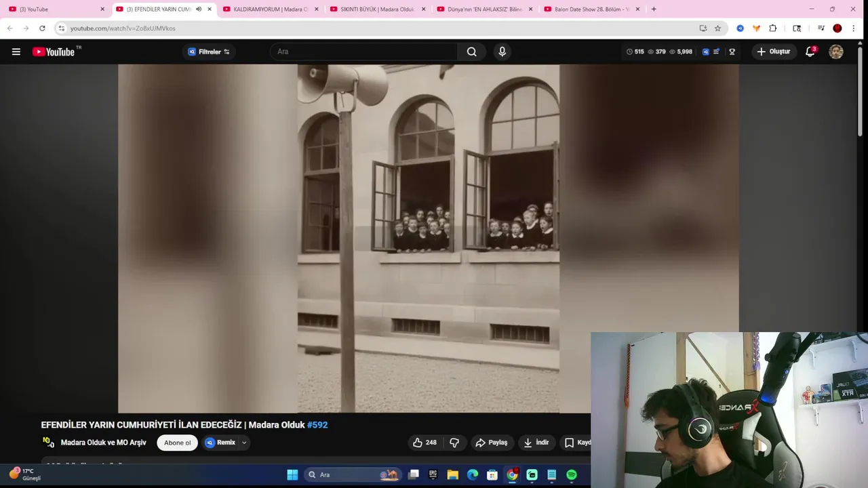Click the eye stat showing 5,998
Image resolution: width=868 pixels, height=488 pixels.
tap(681, 52)
